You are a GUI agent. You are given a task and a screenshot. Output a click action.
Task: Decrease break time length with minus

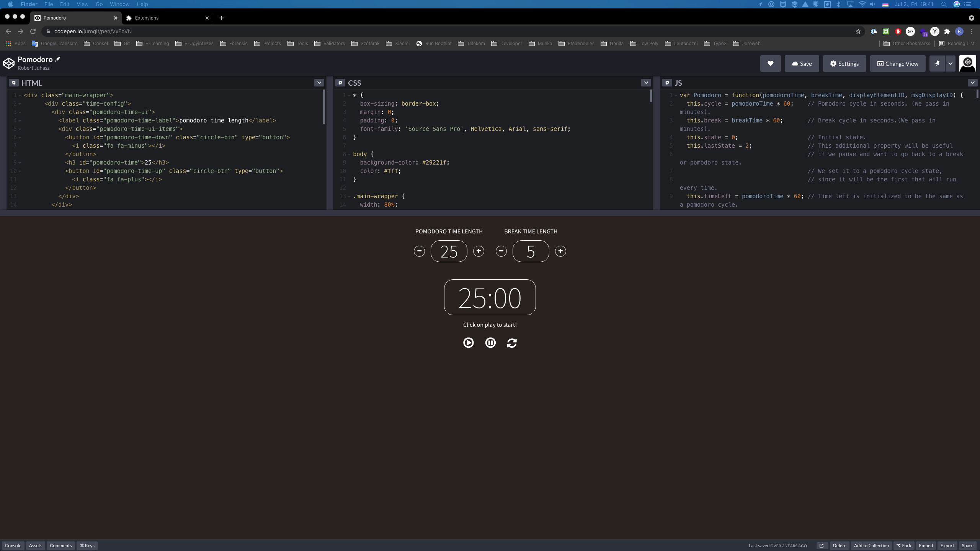click(501, 251)
